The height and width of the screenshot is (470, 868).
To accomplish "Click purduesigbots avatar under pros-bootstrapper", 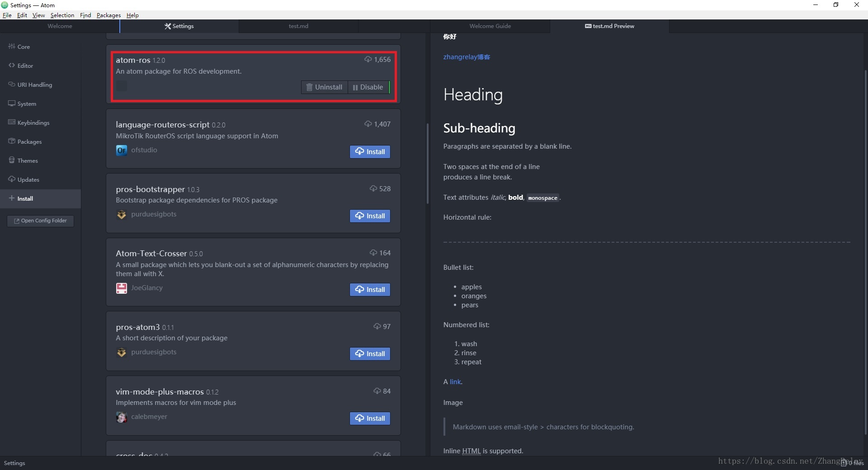I will pos(122,215).
